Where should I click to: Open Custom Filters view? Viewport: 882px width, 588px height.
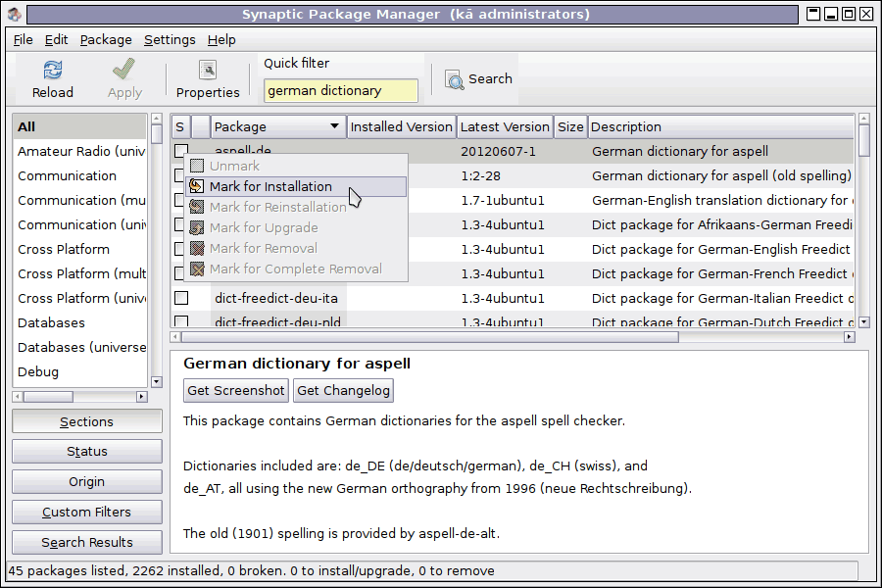tap(86, 512)
